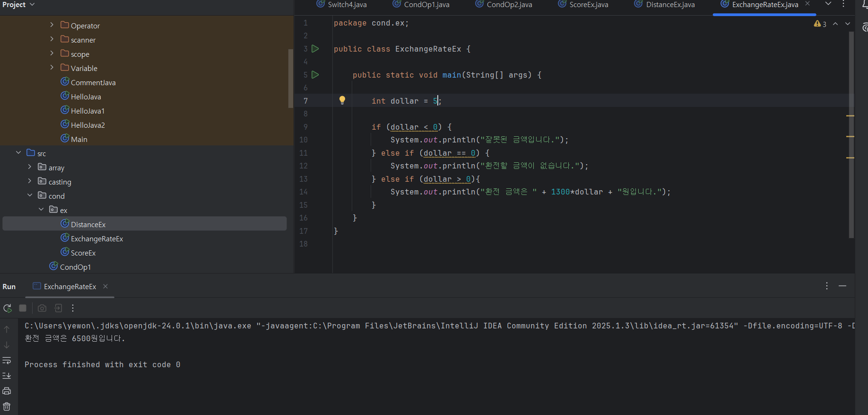Open Main class in project tree
Viewport: 868px width, 415px height.
74,139
